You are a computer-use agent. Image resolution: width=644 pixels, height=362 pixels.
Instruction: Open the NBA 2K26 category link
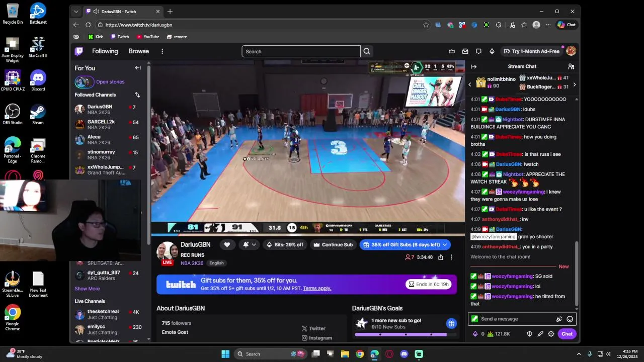(192, 263)
